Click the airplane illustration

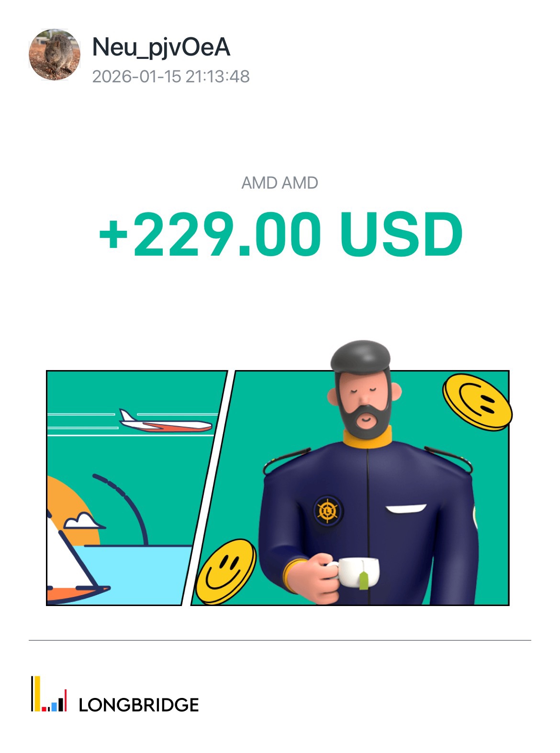165,422
